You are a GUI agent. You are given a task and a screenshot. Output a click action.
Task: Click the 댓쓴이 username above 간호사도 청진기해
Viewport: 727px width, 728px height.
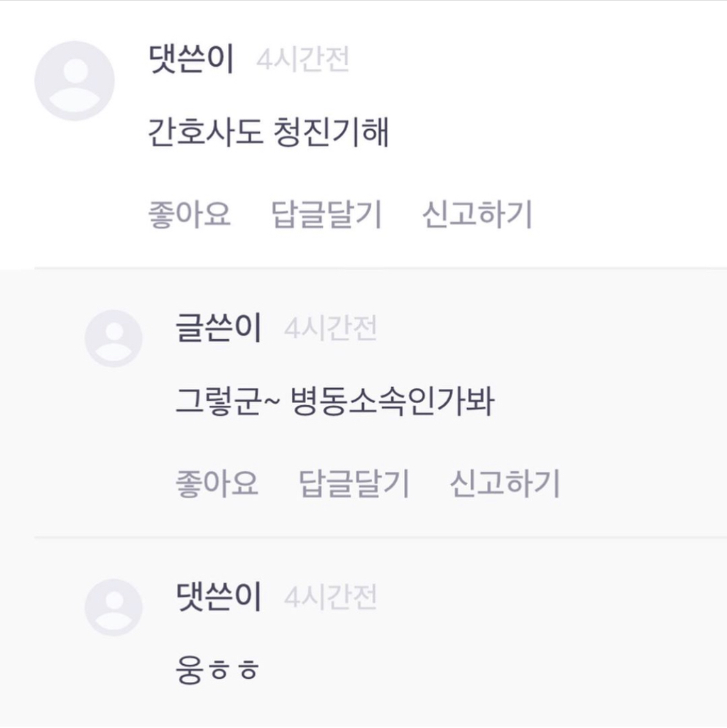(190, 60)
